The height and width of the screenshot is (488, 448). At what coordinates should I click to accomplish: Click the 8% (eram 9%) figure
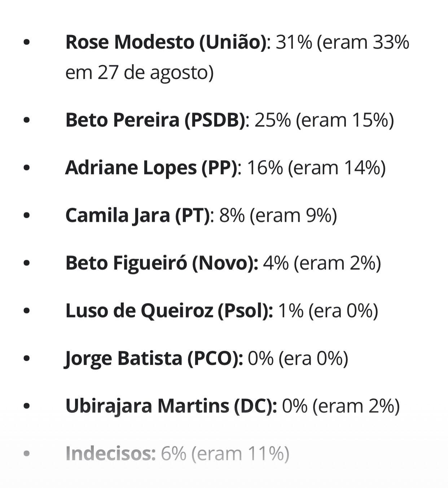click(x=278, y=215)
